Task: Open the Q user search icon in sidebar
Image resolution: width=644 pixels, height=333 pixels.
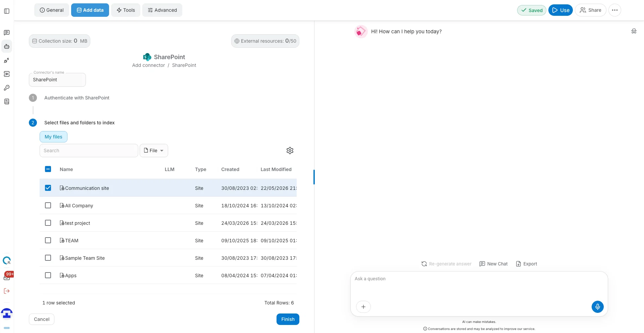Action: [x=7, y=260]
